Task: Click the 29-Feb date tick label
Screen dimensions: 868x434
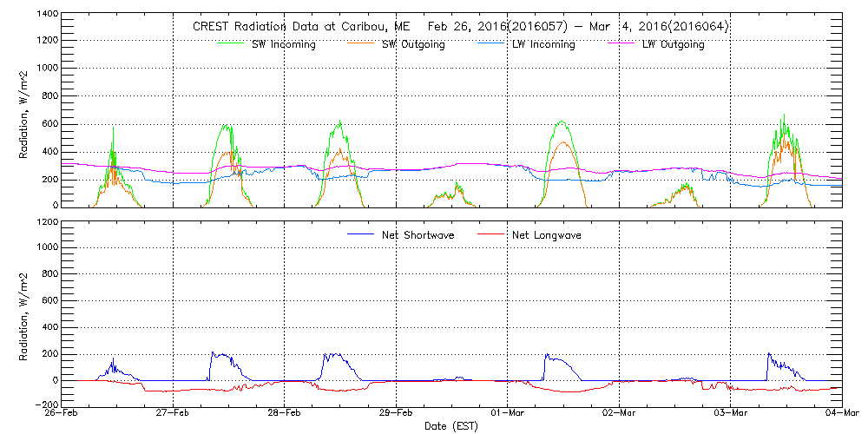Action: coord(396,414)
